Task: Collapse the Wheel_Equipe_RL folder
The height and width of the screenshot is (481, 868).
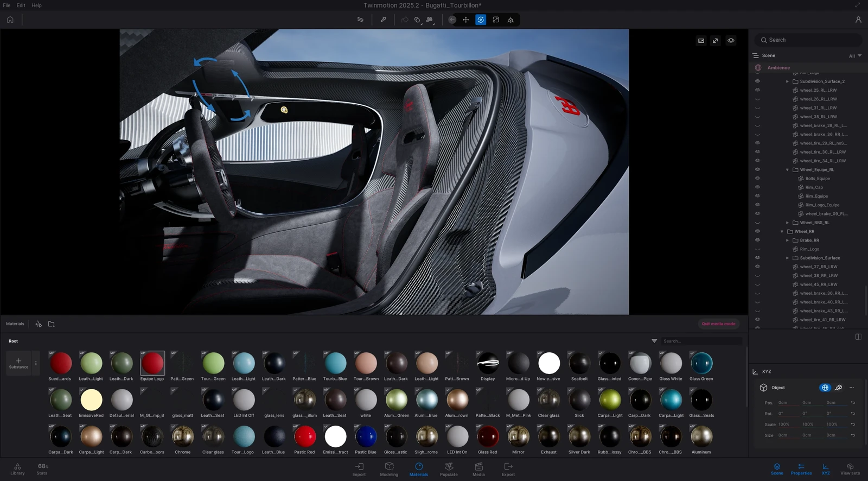Action: (x=787, y=170)
